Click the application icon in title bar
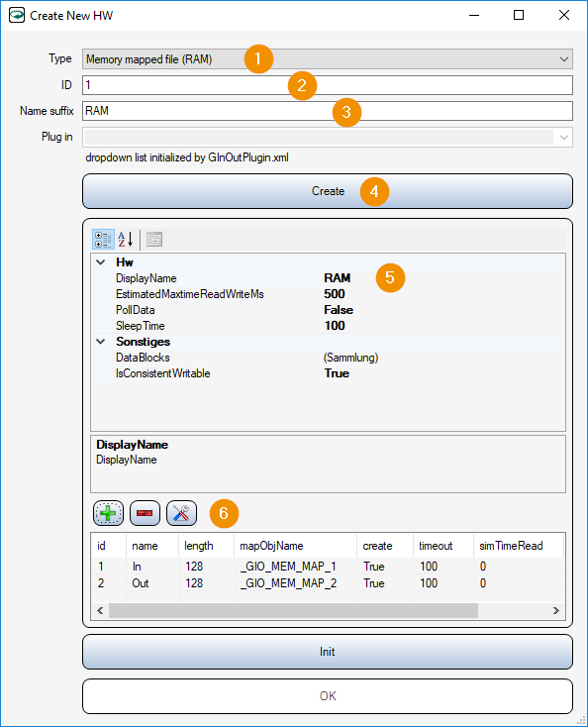The height and width of the screenshot is (727, 588). [17, 15]
